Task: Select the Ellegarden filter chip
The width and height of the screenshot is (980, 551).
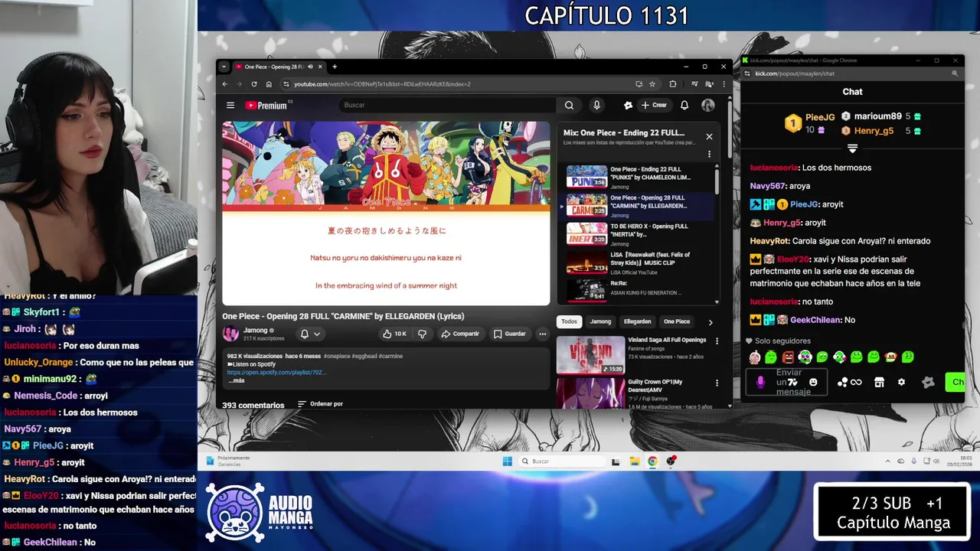Action: 637,321
